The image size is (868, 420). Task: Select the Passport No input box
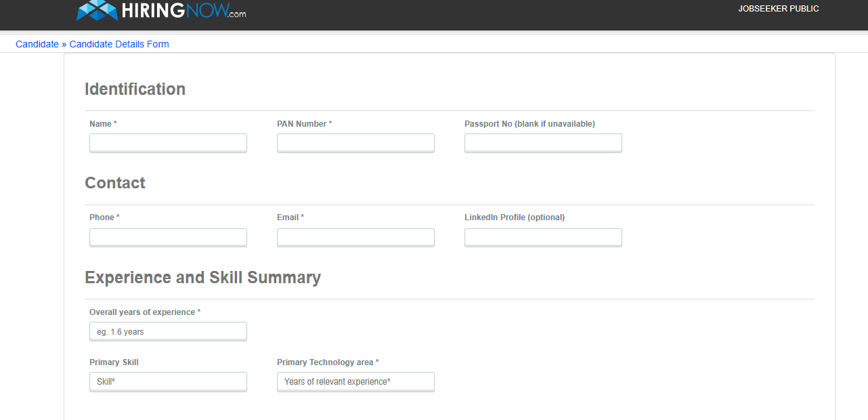(543, 143)
